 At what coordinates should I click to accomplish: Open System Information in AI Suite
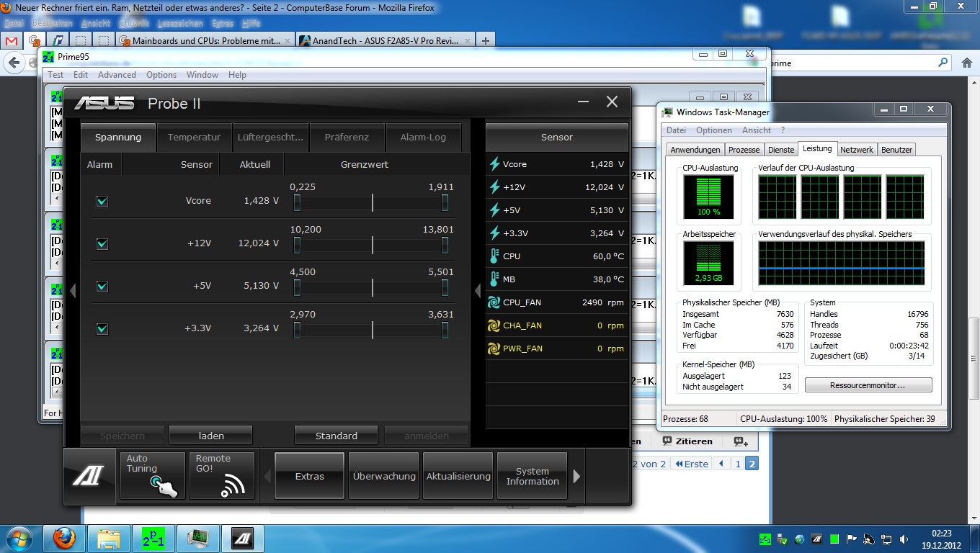(x=533, y=476)
